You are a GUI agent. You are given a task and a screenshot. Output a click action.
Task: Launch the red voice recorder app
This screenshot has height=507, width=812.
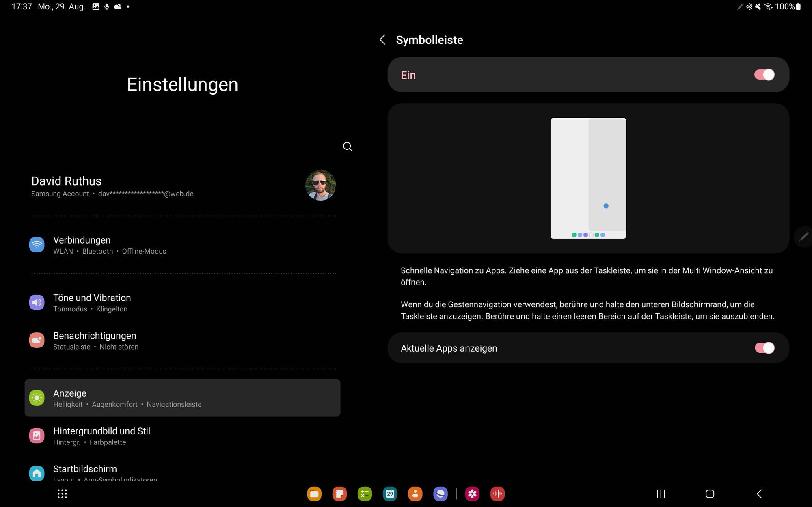pos(497,494)
